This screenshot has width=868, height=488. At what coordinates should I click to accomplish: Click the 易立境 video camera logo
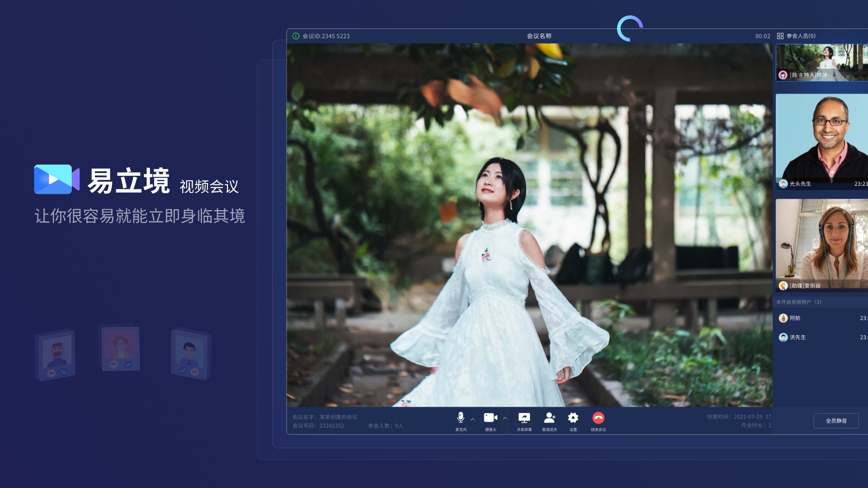click(x=57, y=179)
